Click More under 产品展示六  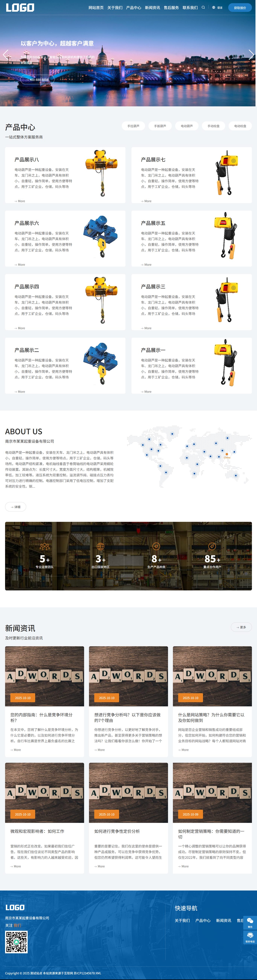[20, 265]
